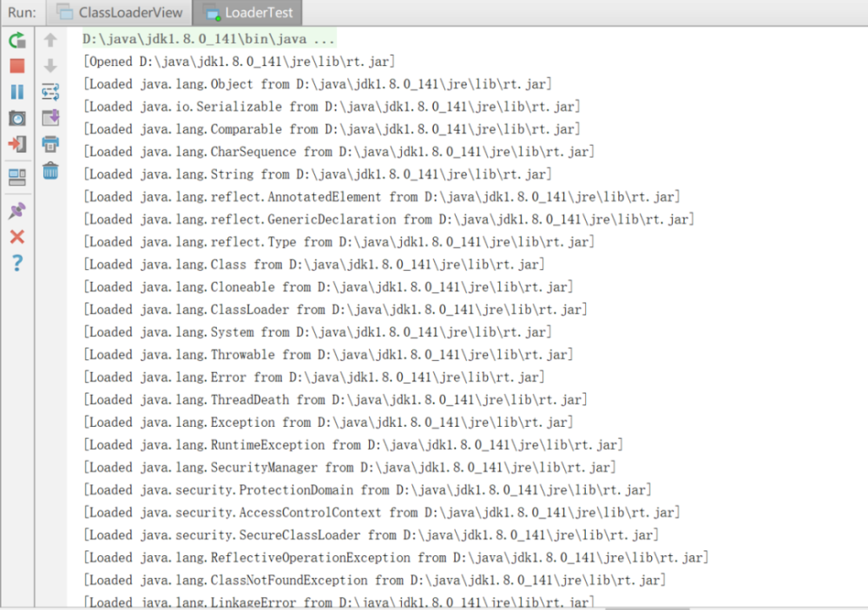Viewport: 868px width, 610px height.
Task: Click the Exit icon with red arrow
Action: tap(17, 144)
